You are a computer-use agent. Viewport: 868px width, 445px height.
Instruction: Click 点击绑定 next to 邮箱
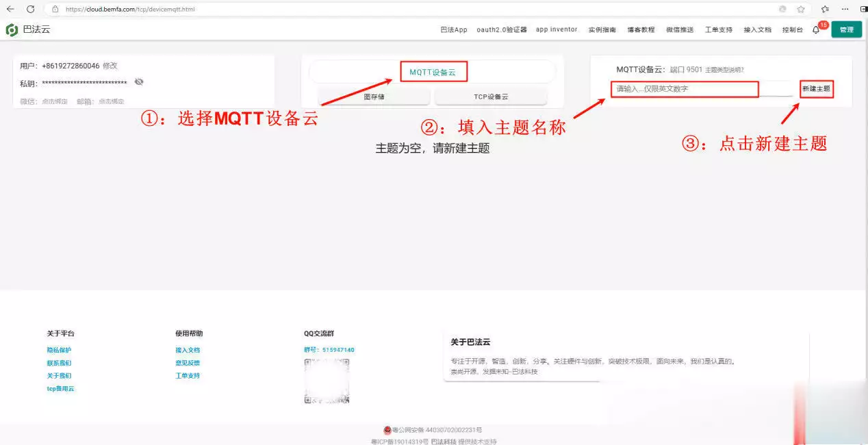(x=111, y=101)
